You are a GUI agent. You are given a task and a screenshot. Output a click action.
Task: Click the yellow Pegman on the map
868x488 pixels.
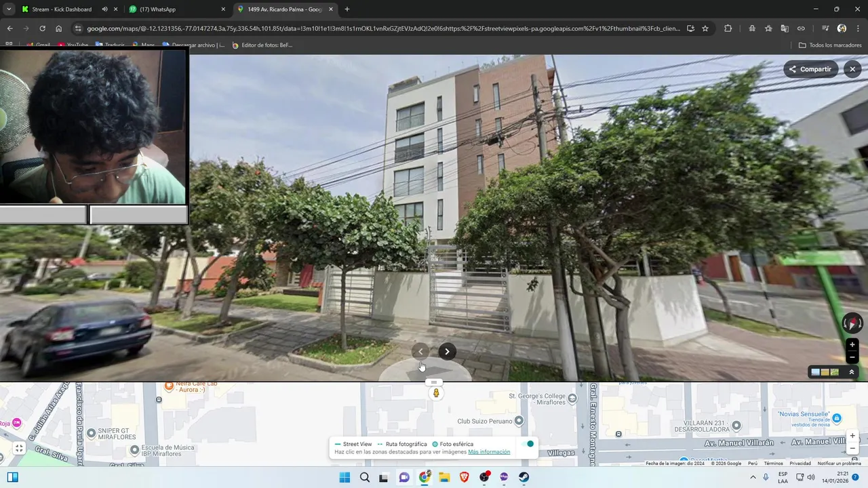coord(436,393)
